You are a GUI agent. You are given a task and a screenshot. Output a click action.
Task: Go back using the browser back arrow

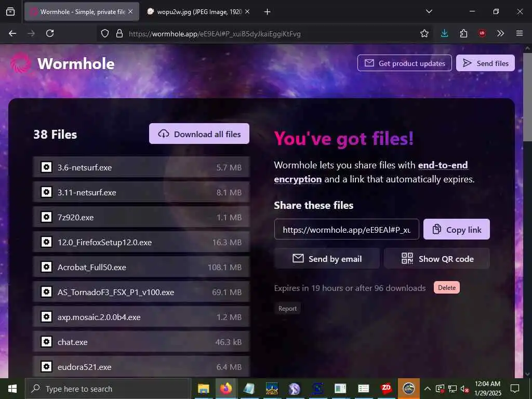12,33
